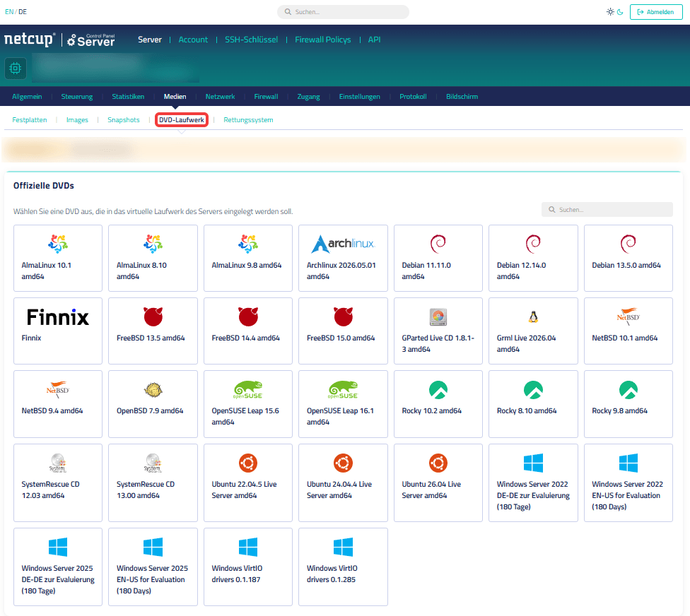Screen dimensions: 690x616
Task: Click the netcup logo
Action: [30, 40]
